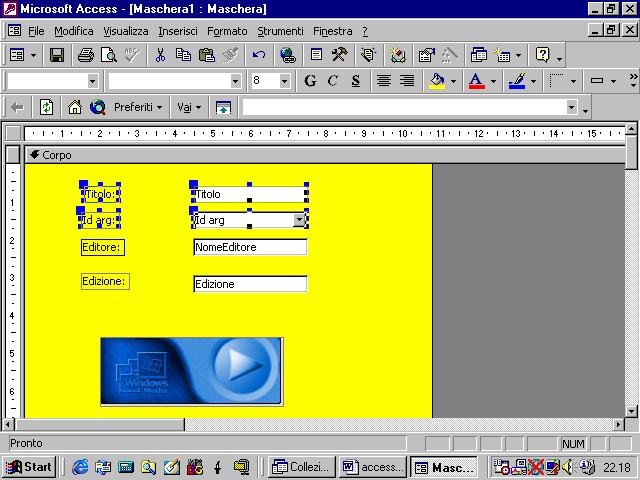640x480 pixels.
Task: Click the Build wand icon
Action: (x=449, y=55)
